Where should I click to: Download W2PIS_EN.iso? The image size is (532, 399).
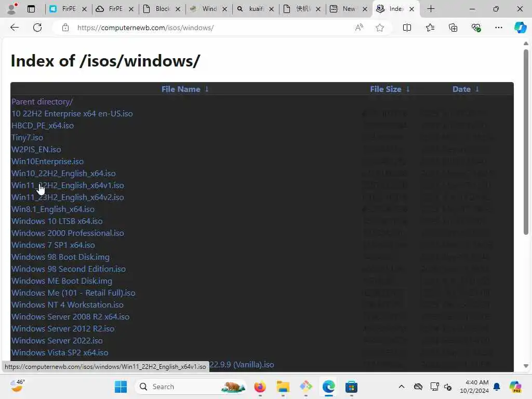point(36,149)
